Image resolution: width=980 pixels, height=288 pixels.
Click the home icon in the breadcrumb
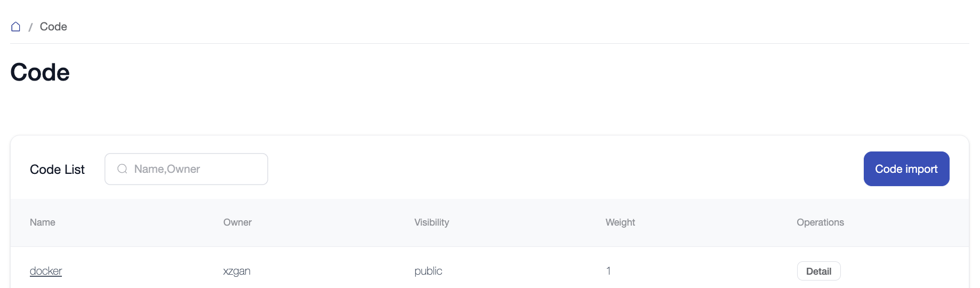pos(16,27)
